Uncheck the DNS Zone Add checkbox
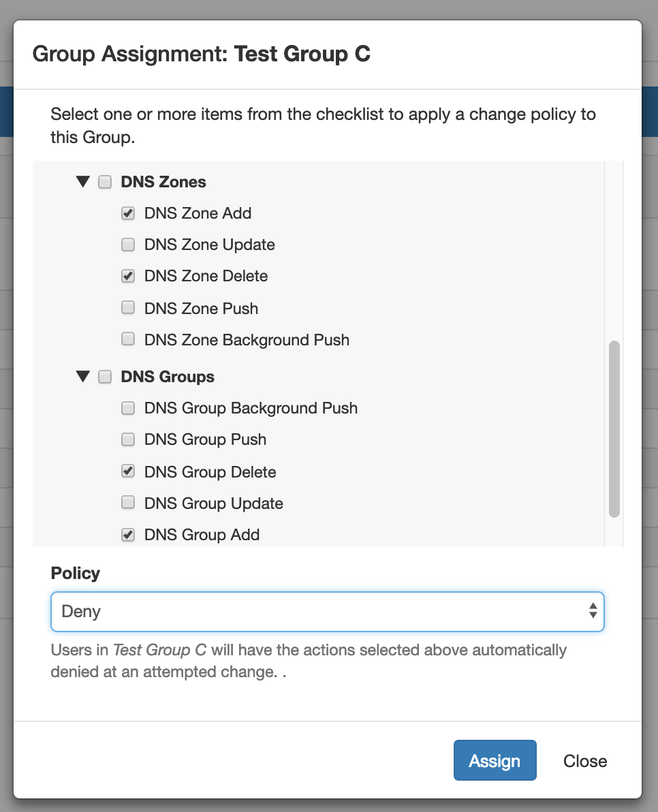658x812 pixels. pyautogui.click(x=128, y=213)
